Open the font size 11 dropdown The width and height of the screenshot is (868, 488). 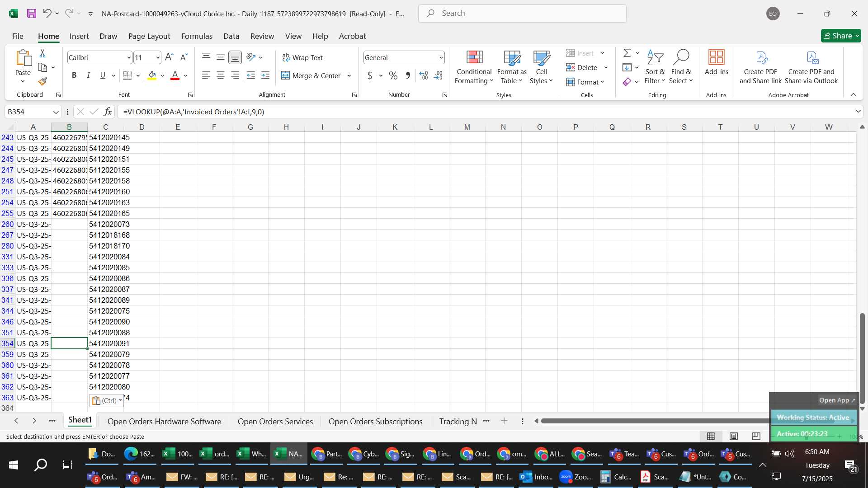coord(157,57)
